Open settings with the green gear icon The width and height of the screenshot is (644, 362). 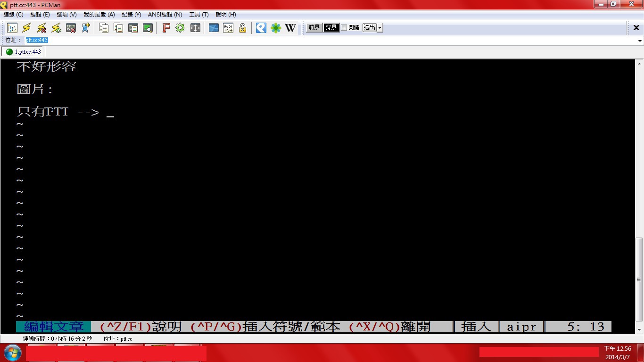181,28
